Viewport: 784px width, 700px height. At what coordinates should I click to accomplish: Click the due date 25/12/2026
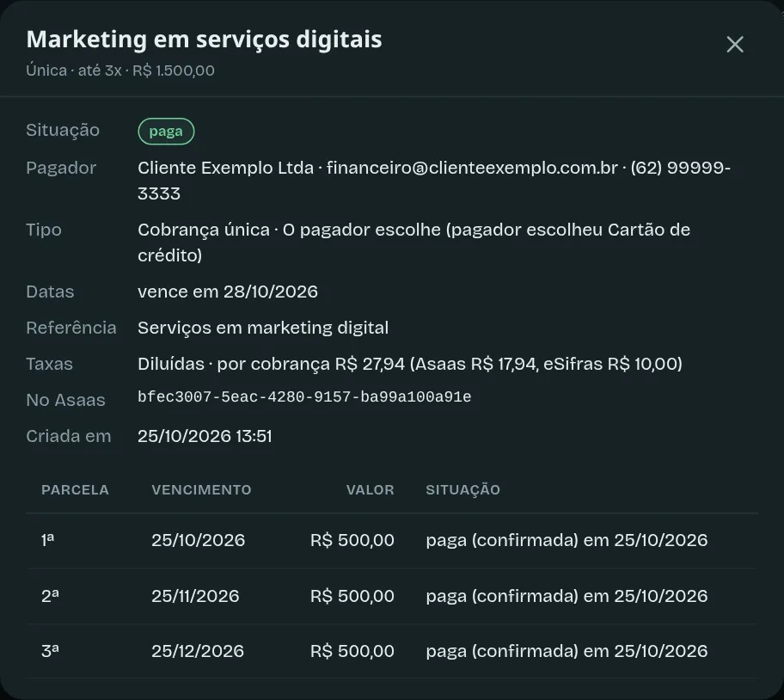(198, 651)
